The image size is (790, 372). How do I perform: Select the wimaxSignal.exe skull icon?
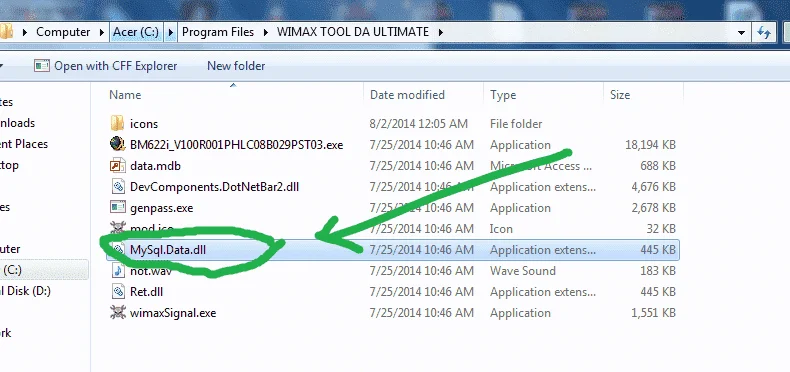click(117, 313)
